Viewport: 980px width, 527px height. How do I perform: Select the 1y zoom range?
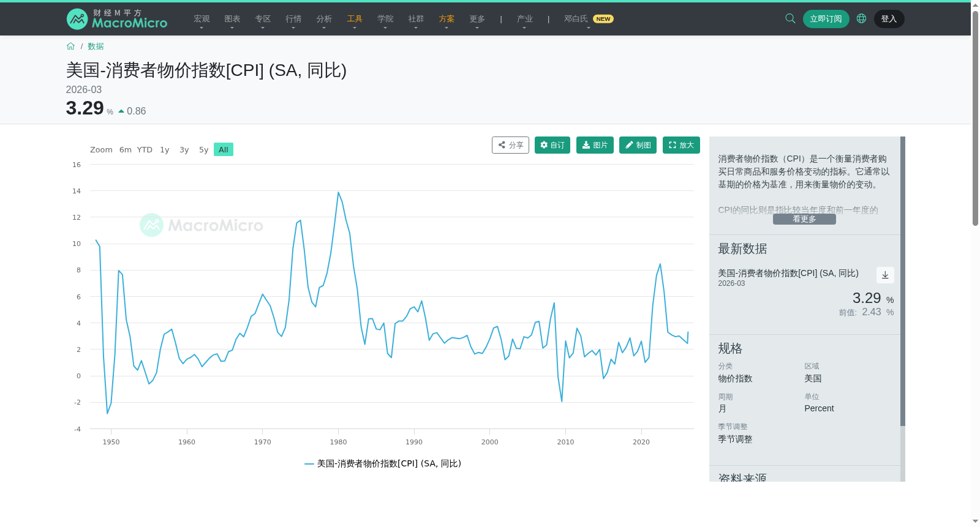[165, 150]
